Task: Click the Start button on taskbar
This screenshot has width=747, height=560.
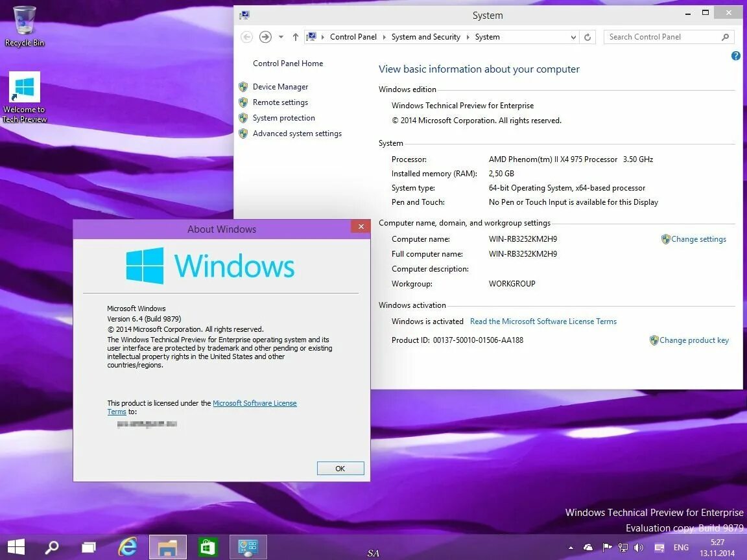Action: click(x=16, y=546)
